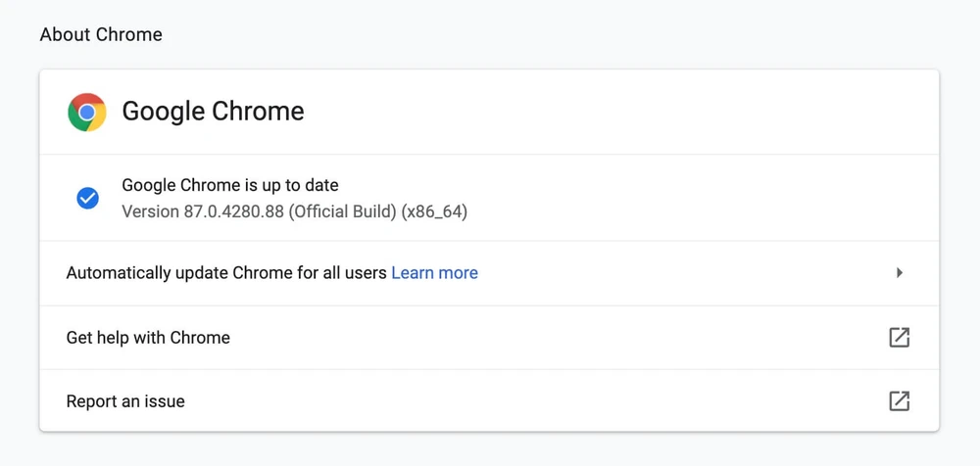Click Automatically update Chrome for all users text
Screen dimensions: 980x466
click(226, 273)
